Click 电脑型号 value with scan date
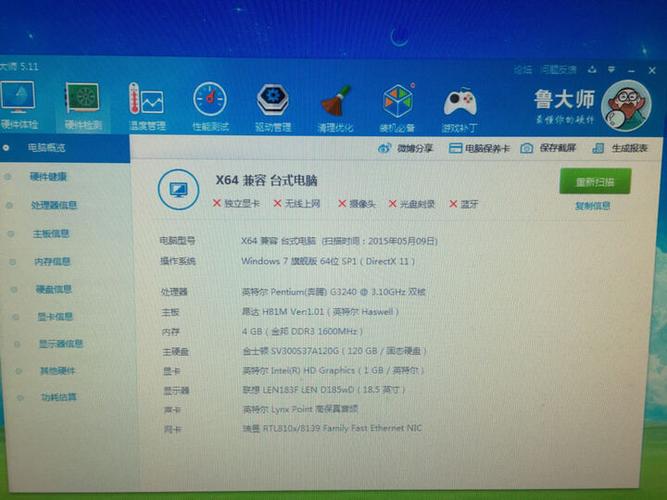Image resolution: width=667 pixels, height=500 pixels. pos(339,241)
